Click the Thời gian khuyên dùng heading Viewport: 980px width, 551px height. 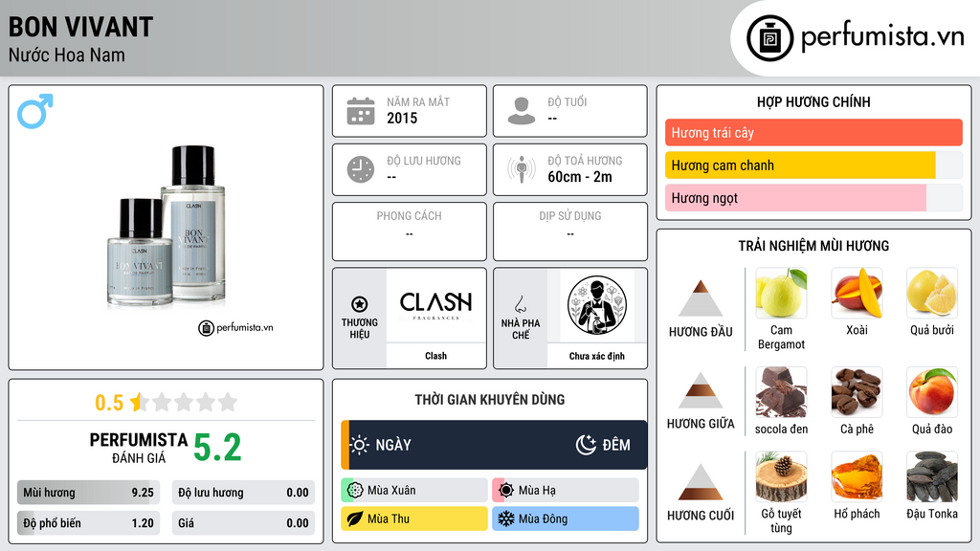point(490,399)
